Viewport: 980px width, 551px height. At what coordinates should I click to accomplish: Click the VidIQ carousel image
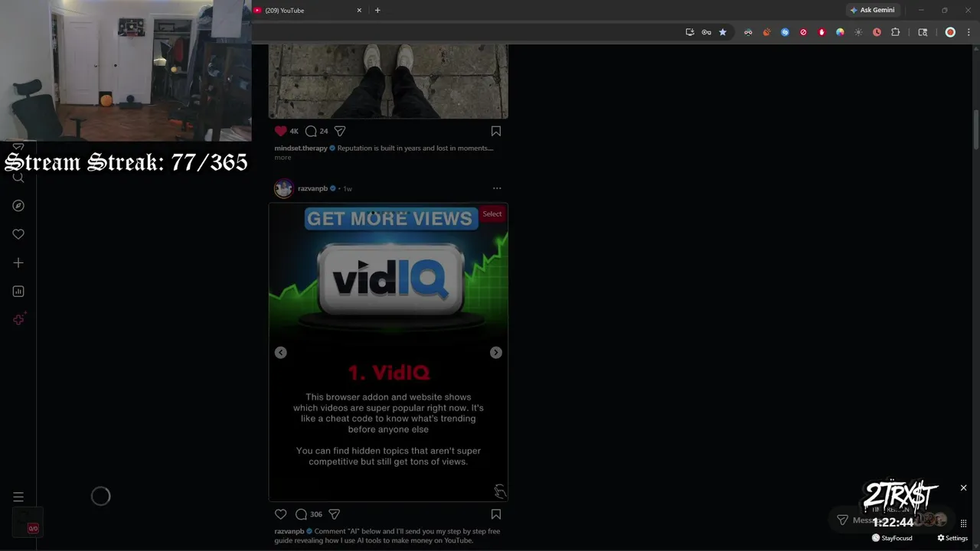pos(388,352)
